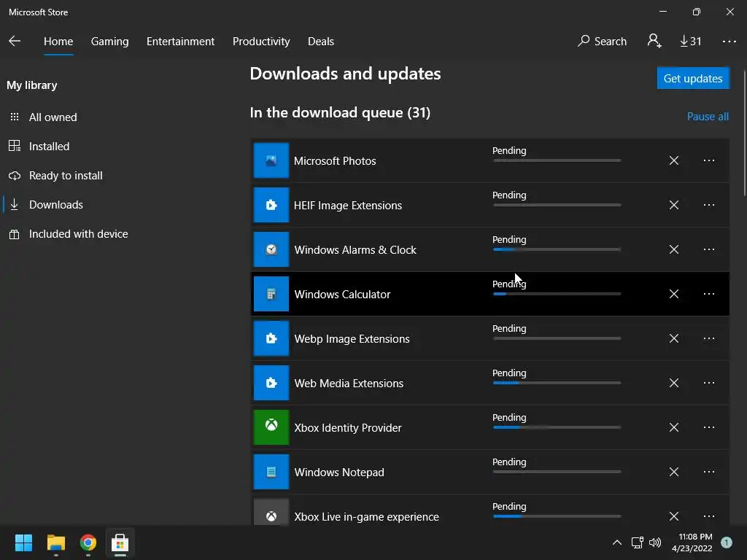747x560 pixels.
Task: Switch to the Deals tab
Action: tap(321, 42)
